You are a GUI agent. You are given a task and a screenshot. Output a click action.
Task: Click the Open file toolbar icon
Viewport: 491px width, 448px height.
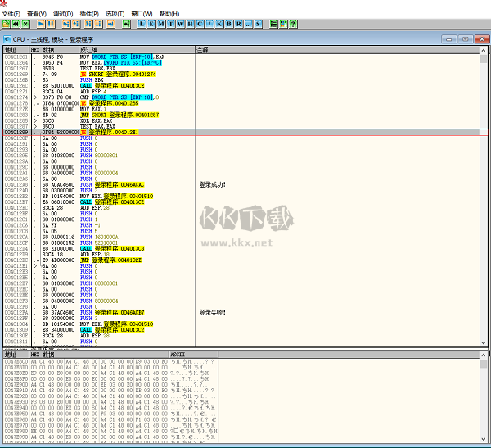coord(7,25)
